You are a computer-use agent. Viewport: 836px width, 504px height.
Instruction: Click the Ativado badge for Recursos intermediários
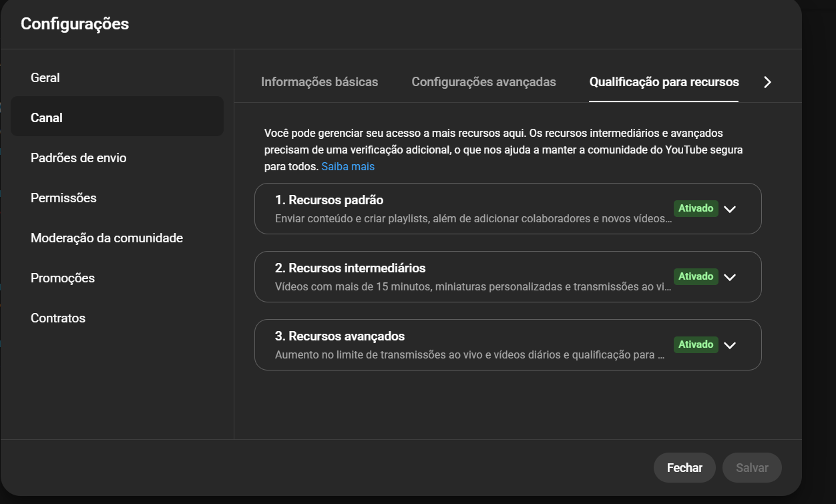pyautogui.click(x=696, y=276)
